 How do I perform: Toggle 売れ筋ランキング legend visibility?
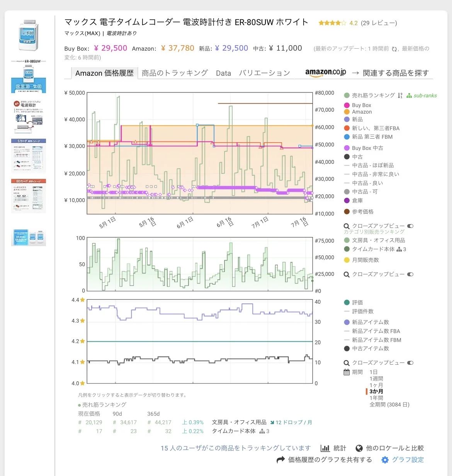coord(369,95)
